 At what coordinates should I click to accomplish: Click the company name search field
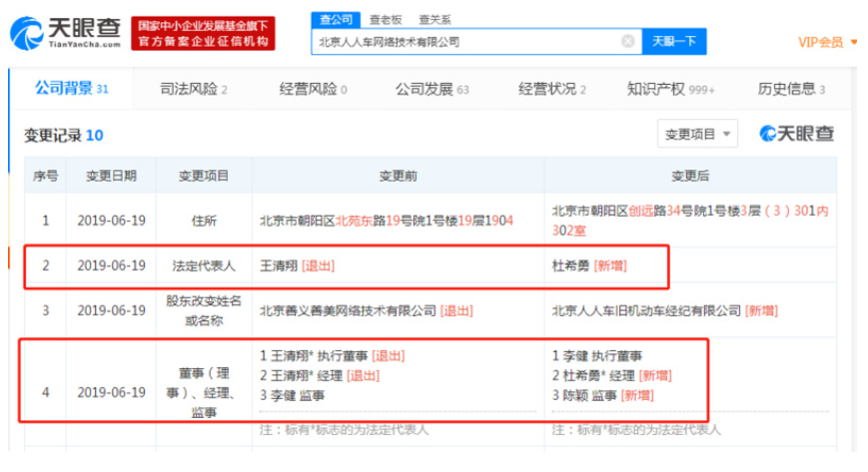(x=476, y=42)
